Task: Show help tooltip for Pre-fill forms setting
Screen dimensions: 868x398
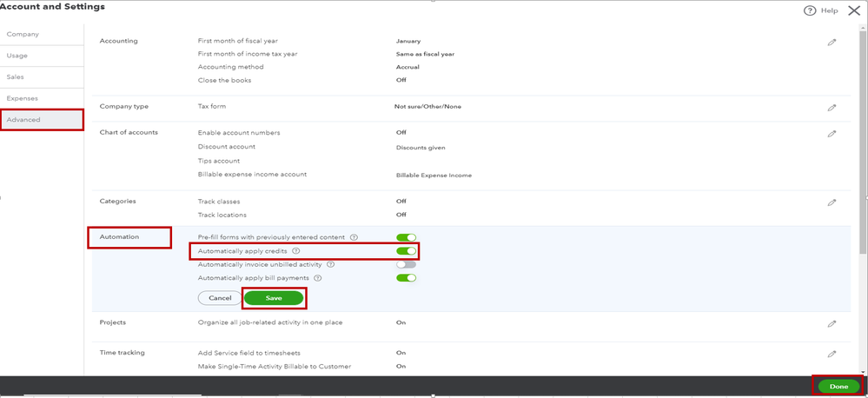Action: [354, 237]
